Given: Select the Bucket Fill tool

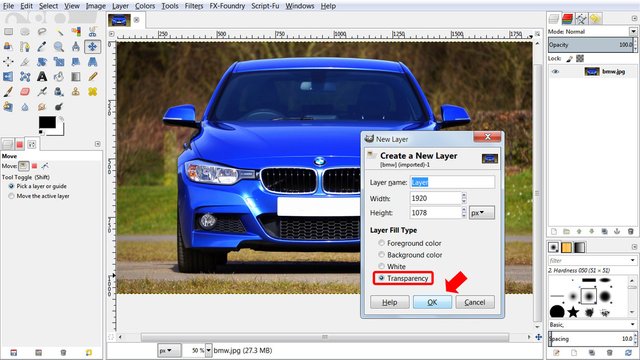Looking at the screenshot, I should pyautogui.click(x=59, y=76).
